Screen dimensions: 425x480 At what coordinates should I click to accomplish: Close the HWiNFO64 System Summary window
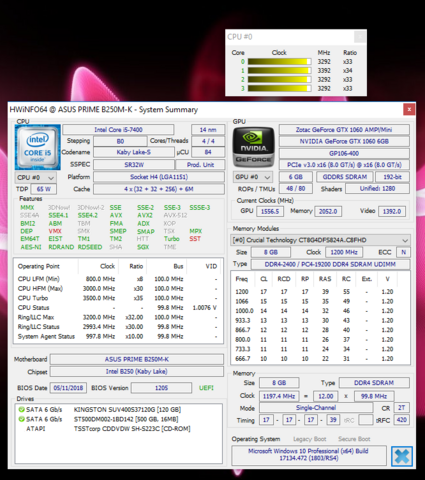coord(409,109)
